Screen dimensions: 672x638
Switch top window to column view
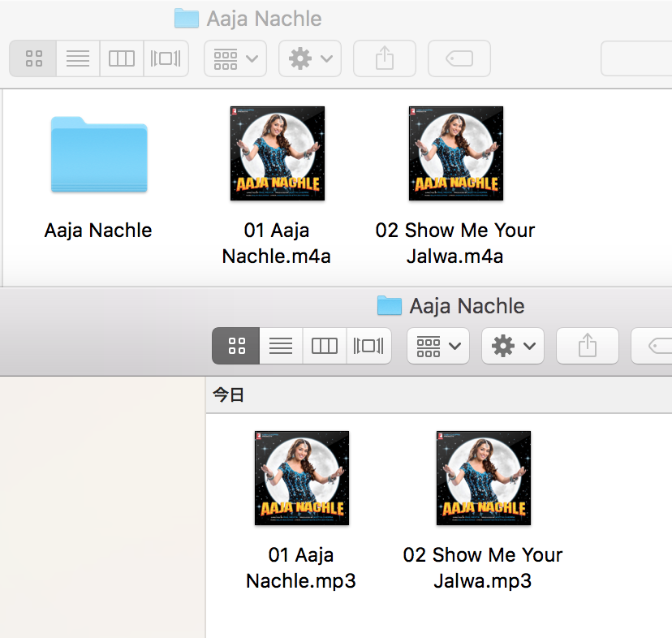[x=122, y=58]
